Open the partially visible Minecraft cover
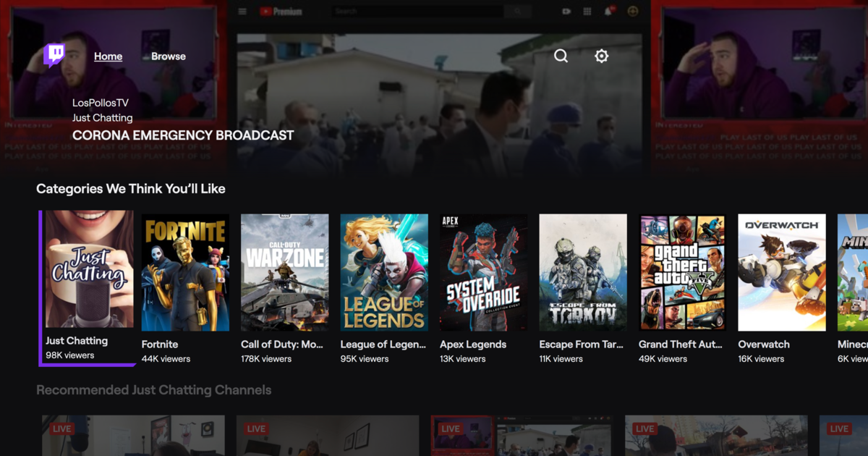 click(x=853, y=272)
